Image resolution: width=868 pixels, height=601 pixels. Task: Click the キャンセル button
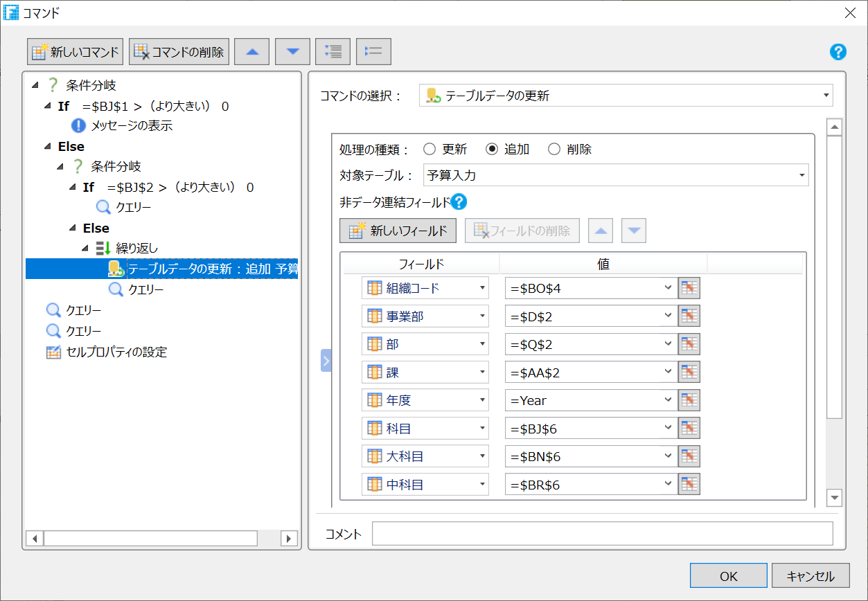[811, 575]
